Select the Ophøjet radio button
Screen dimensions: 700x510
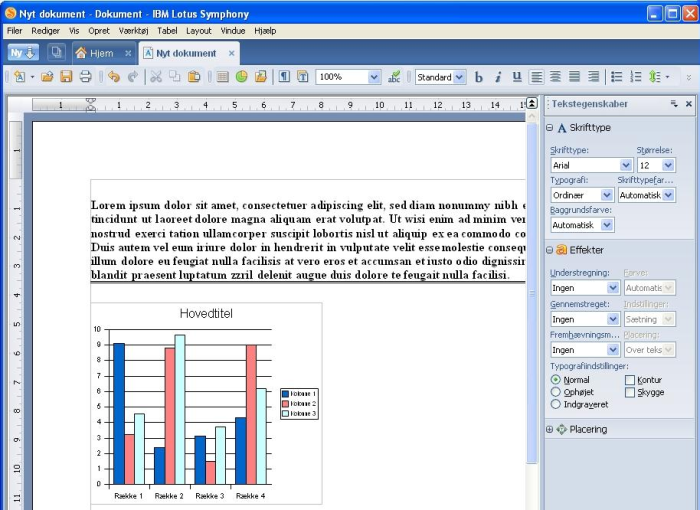555,392
